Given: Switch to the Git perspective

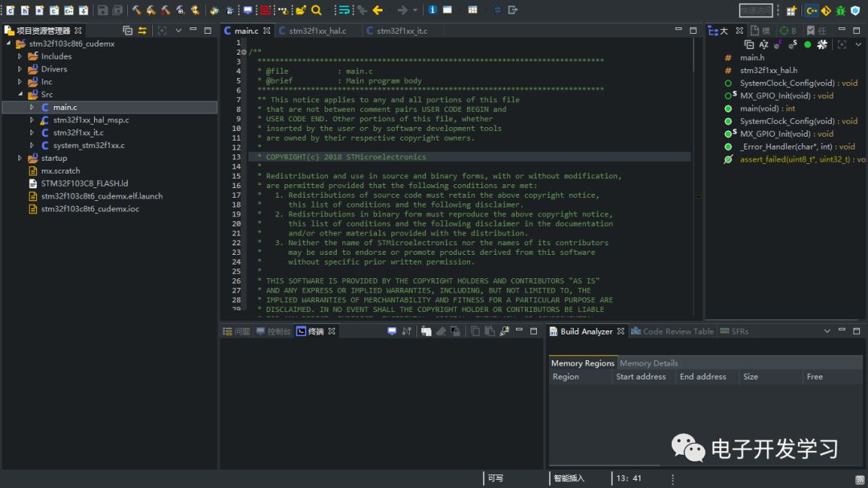Looking at the screenshot, I should coord(826,10).
